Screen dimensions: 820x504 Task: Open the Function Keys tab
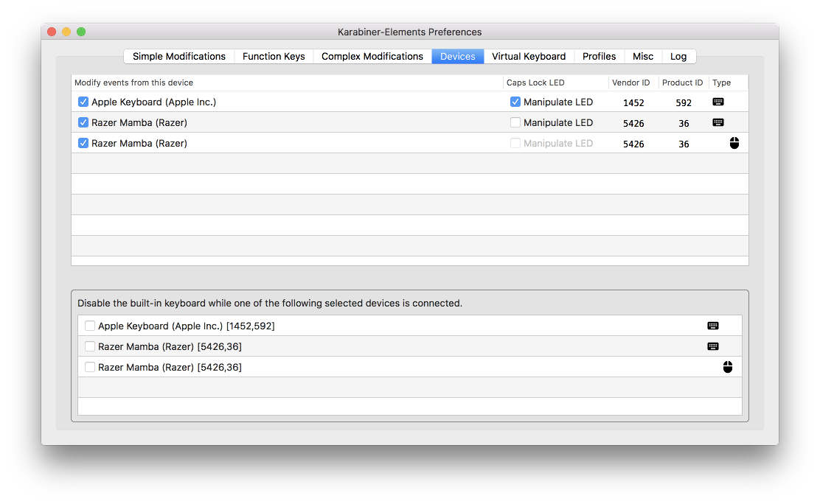click(274, 57)
